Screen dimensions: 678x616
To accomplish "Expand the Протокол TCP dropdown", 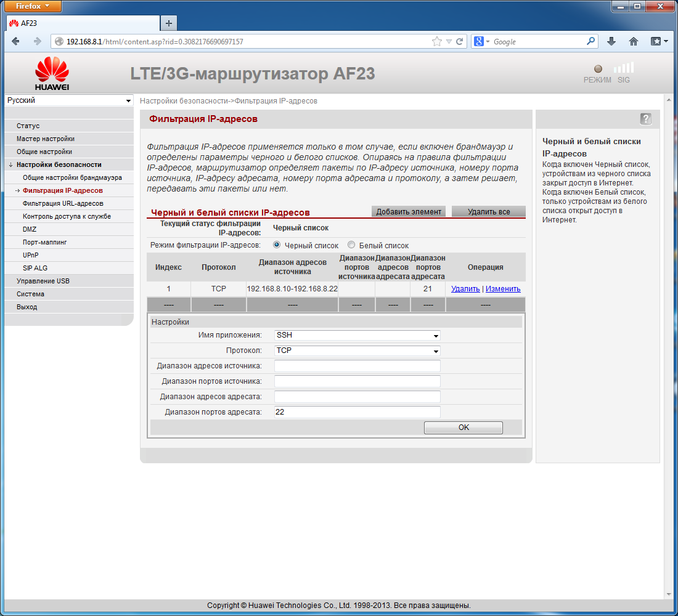I will [357, 351].
